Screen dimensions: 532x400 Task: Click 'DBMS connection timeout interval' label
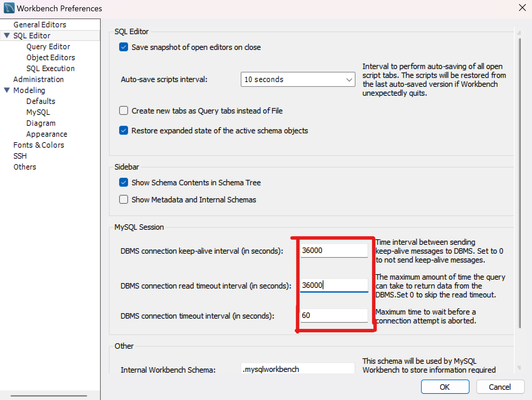tap(197, 316)
